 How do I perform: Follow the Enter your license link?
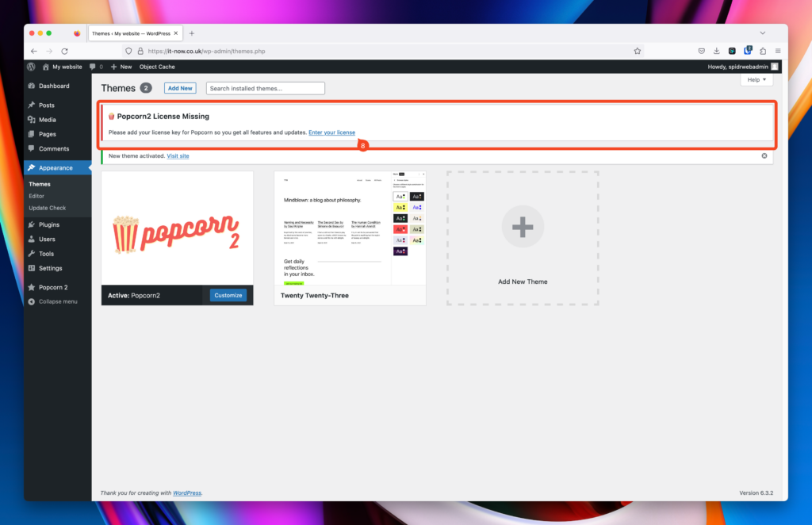pyautogui.click(x=332, y=132)
